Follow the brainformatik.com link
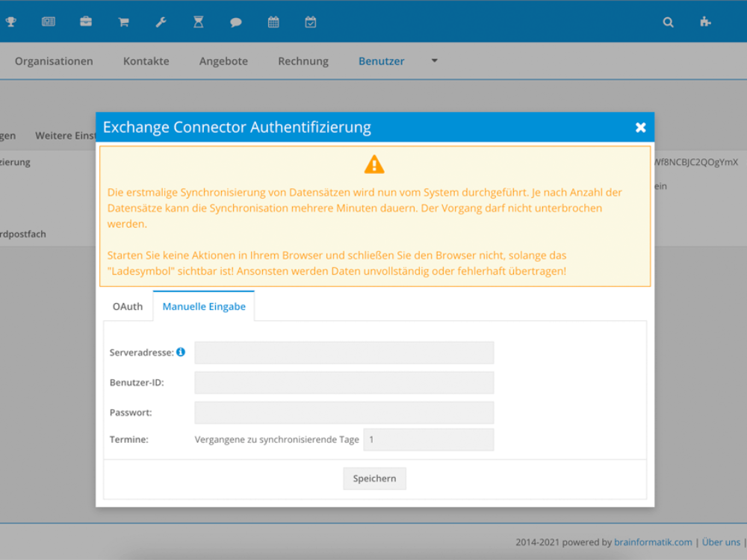Image resolution: width=747 pixels, height=560 pixels. pos(653,542)
